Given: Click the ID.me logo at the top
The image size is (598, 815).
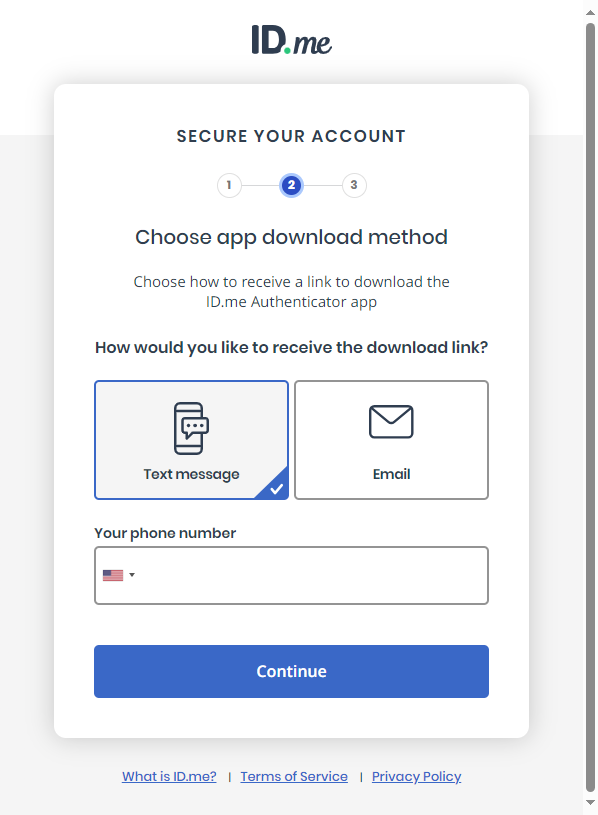Looking at the screenshot, I should pyautogui.click(x=291, y=42).
